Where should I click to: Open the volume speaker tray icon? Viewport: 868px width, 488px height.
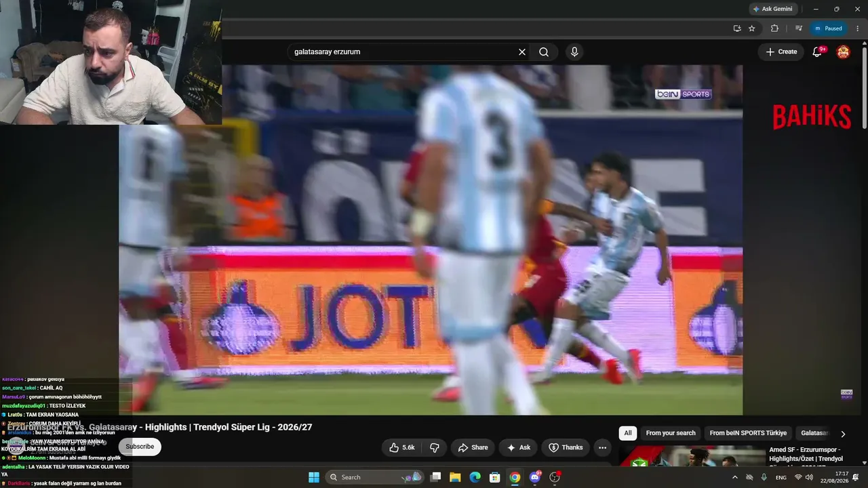(x=809, y=477)
